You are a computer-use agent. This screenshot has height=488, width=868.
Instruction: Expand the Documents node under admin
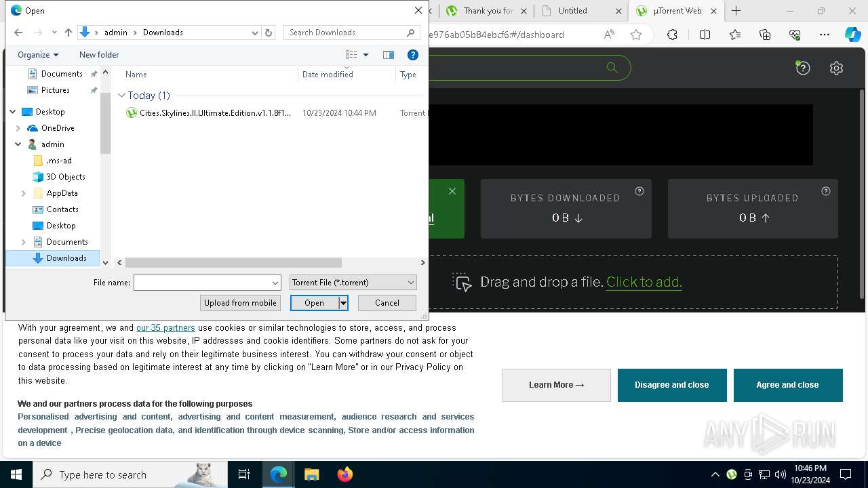coord(24,242)
